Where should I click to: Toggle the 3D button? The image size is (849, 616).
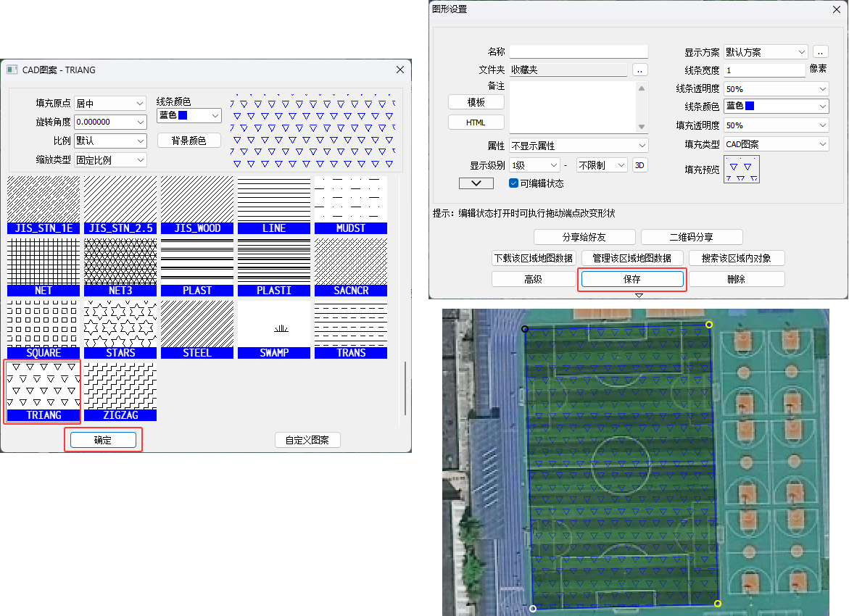pyautogui.click(x=639, y=165)
